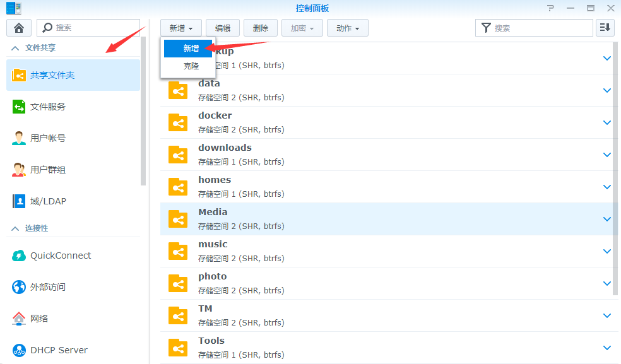Go to the Control Panel home icon
This screenshot has width=621, height=364.
tap(18, 28)
